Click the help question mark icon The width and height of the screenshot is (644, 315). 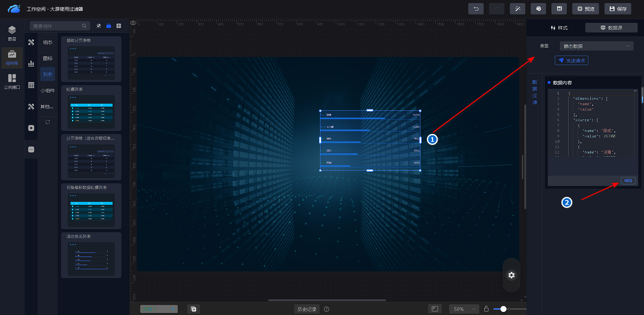tap(326, 309)
